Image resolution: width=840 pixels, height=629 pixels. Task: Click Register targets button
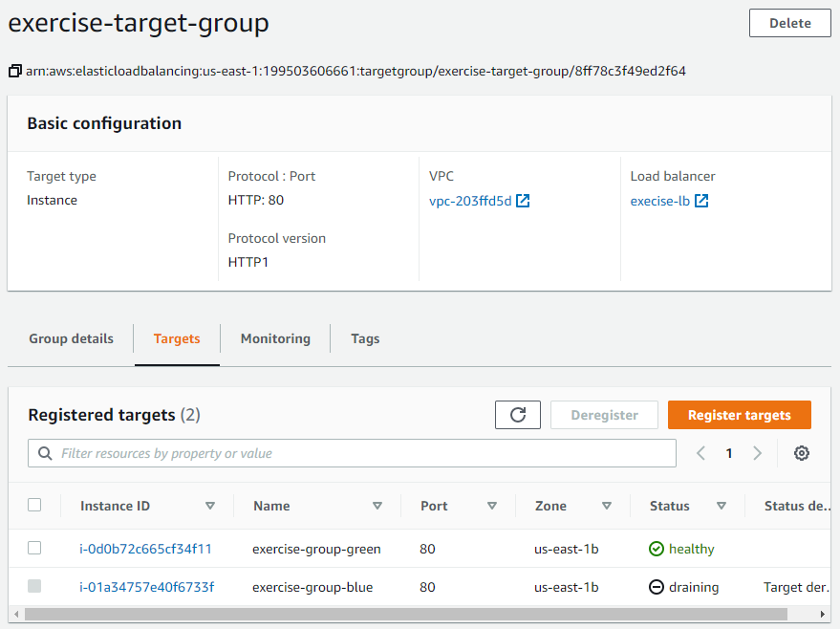(740, 415)
